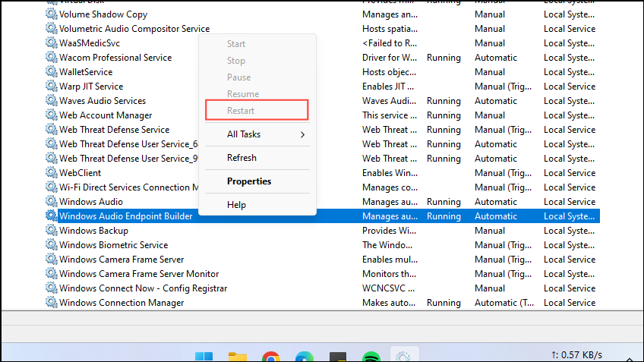Open Spotify from the taskbar

click(371, 356)
